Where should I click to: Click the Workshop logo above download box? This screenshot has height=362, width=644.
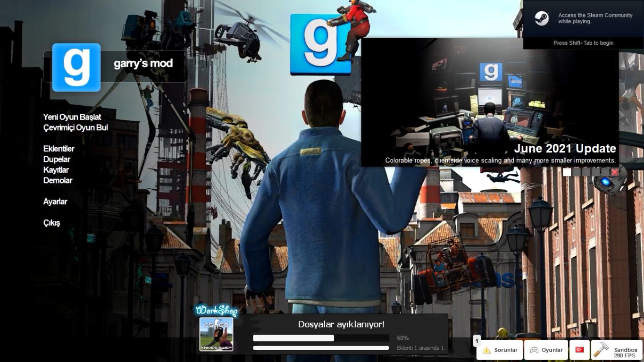coord(217,310)
